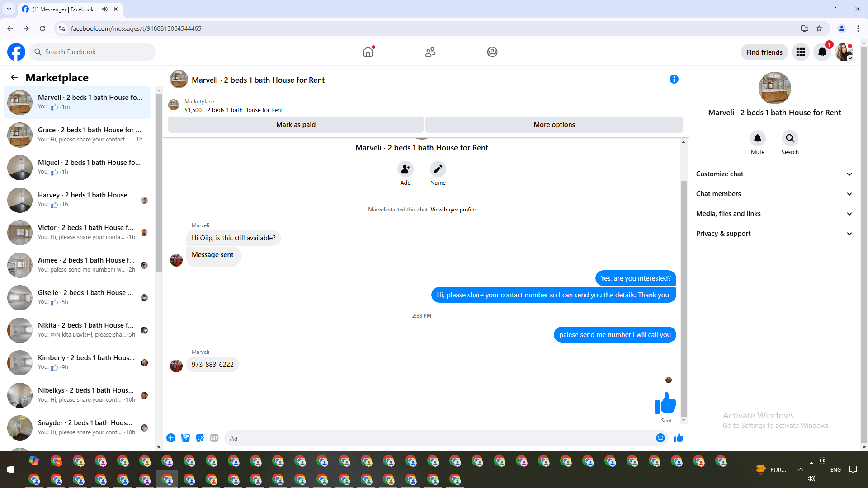Click the pencil Name icon
Viewport: 868px width, 488px height.
tap(438, 169)
